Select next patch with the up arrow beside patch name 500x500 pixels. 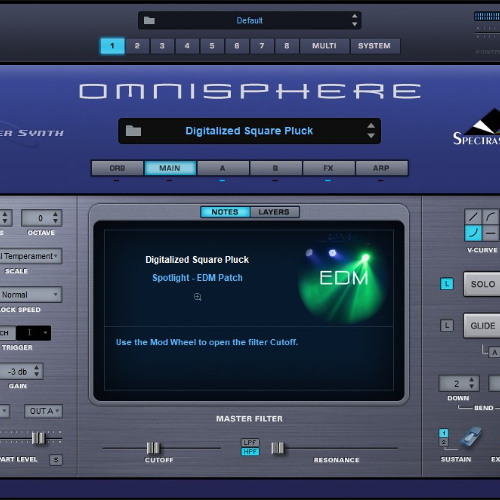[371, 126]
